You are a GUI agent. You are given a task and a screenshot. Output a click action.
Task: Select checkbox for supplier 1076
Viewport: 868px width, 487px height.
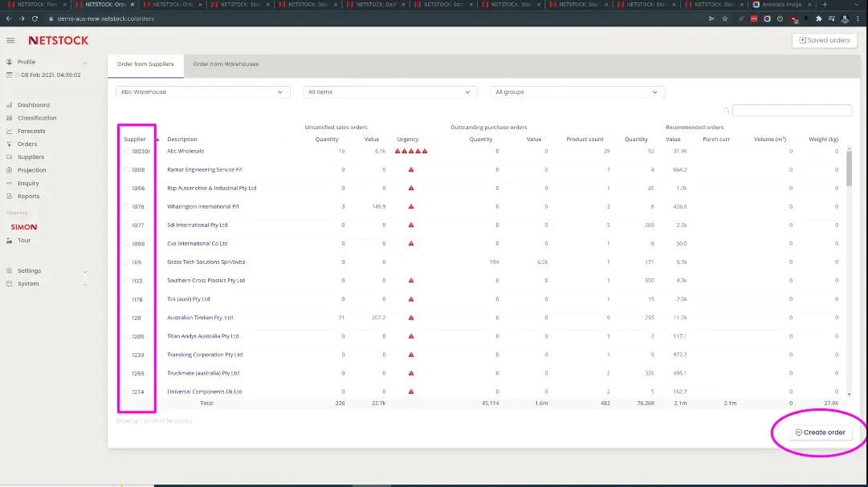(127, 206)
